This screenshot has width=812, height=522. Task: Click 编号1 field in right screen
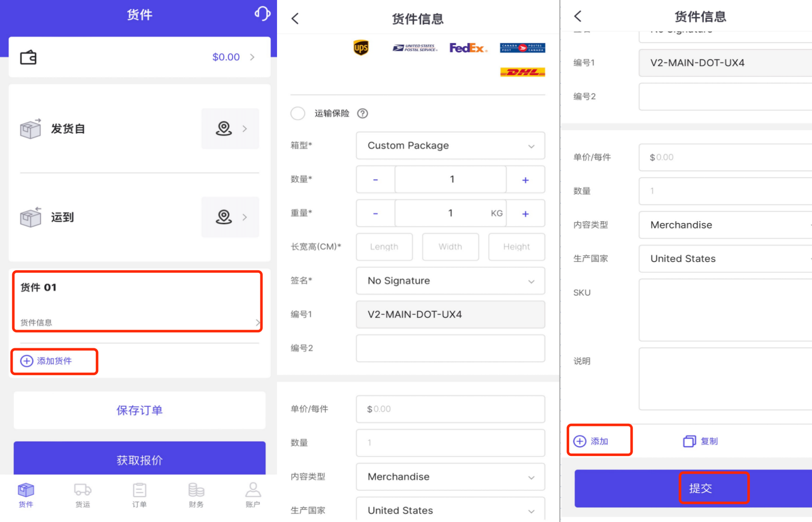[x=725, y=63]
